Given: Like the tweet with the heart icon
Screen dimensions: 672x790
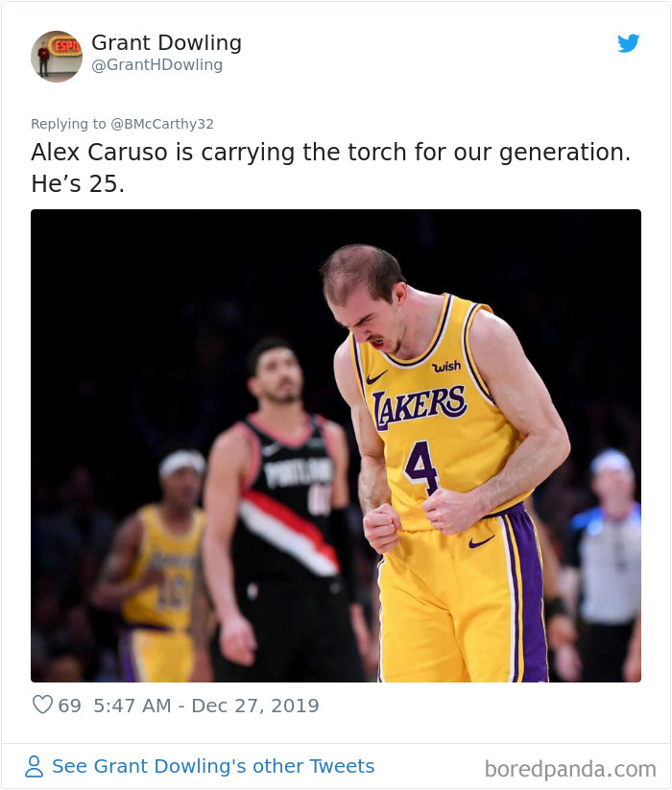Looking at the screenshot, I should [x=42, y=706].
